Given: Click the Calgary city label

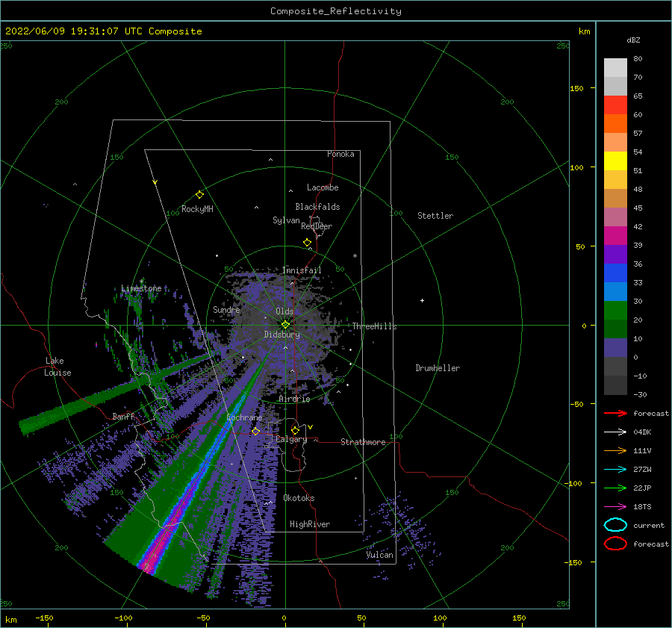Looking at the screenshot, I should pos(291,439).
